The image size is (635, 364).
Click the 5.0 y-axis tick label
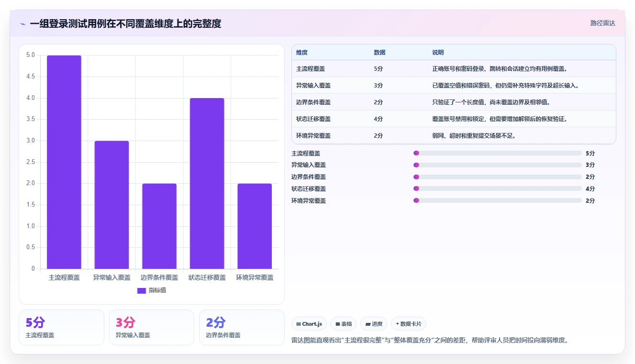(31, 55)
